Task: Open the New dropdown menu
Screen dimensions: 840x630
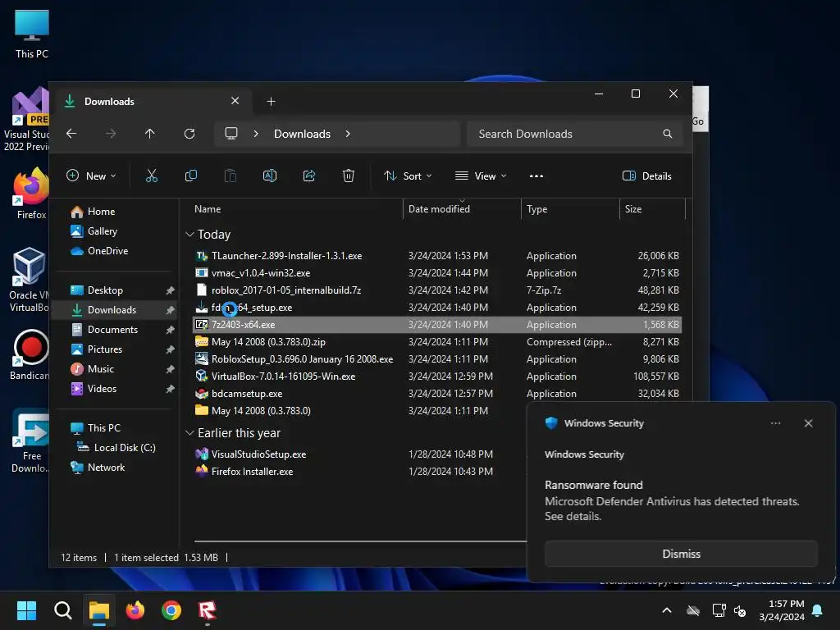Action: (x=91, y=176)
